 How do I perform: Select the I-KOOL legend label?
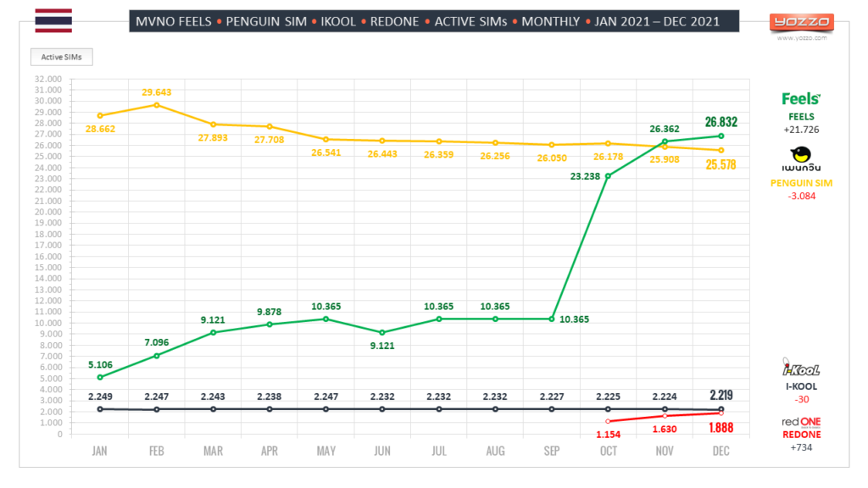pyautogui.click(x=801, y=386)
